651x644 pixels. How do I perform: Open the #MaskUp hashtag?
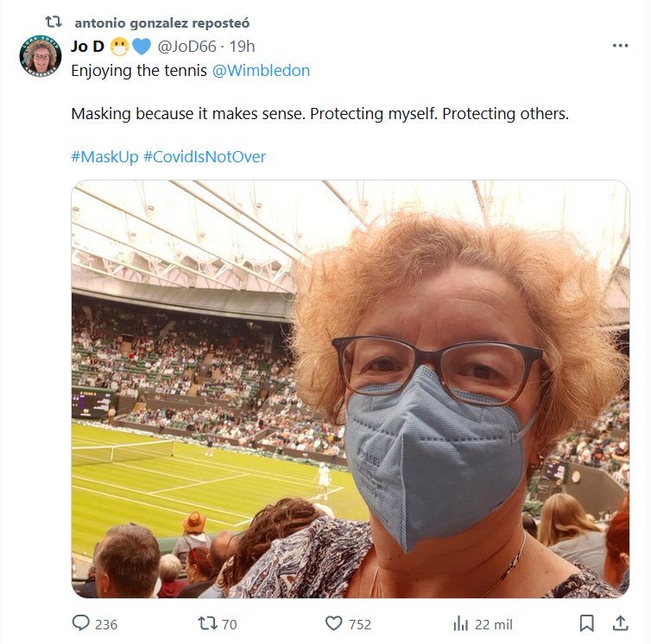pos(104,157)
